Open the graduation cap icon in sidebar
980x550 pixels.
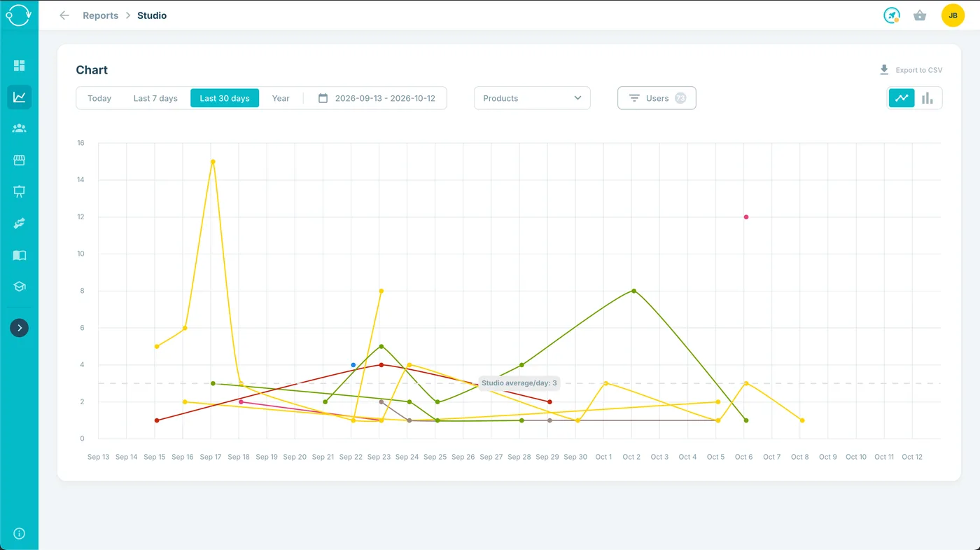tap(19, 287)
